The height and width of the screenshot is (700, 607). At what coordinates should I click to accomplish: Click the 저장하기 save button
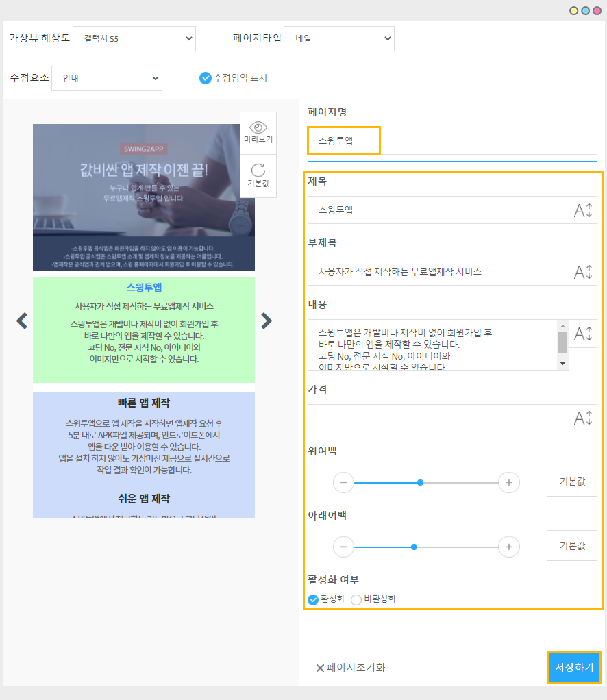click(574, 668)
